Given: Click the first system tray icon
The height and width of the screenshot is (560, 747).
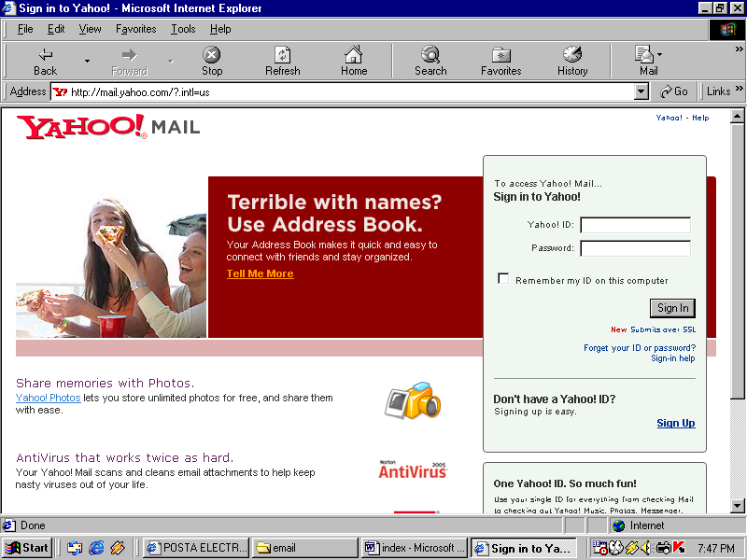Looking at the screenshot, I should point(599,548).
